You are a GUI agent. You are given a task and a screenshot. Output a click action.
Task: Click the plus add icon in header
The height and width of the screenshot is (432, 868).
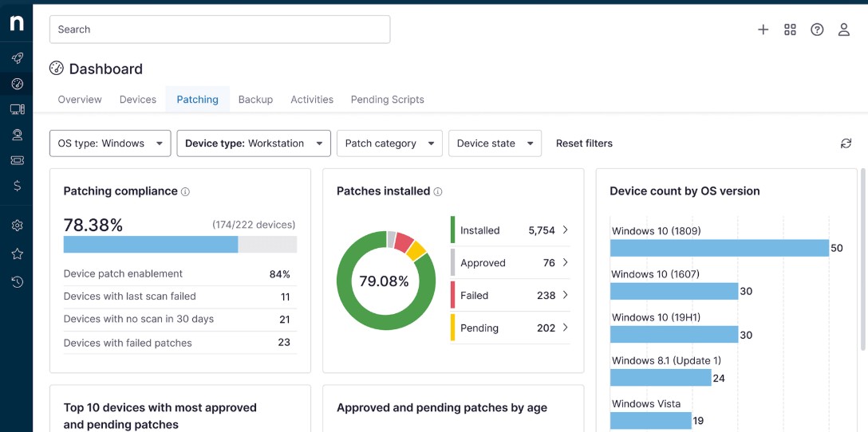click(763, 29)
